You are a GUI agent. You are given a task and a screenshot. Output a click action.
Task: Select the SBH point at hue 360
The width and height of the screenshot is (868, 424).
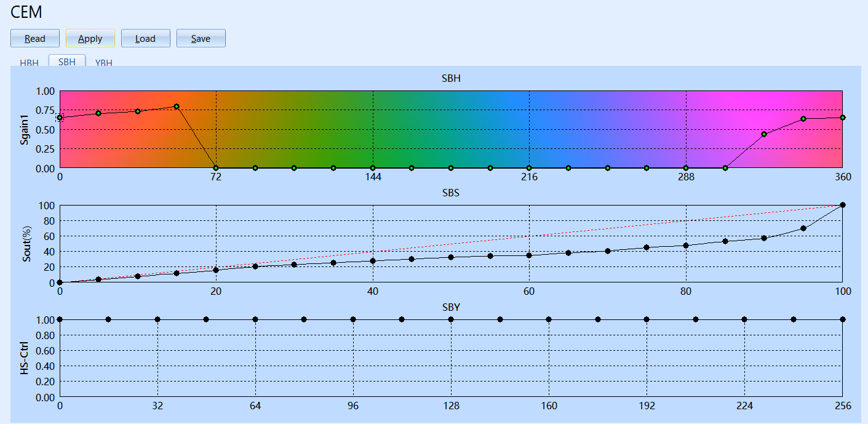[x=842, y=118]
